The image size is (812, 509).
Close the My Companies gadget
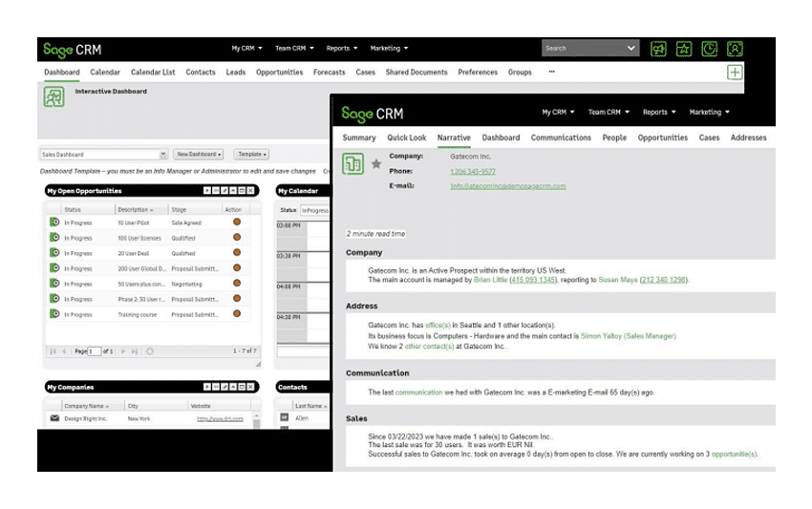250,387
